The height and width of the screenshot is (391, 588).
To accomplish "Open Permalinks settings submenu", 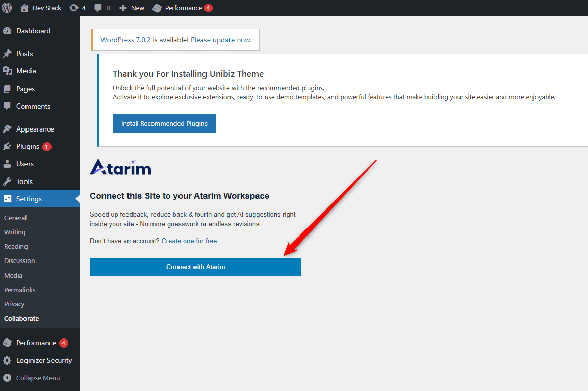I will (19, 290).
